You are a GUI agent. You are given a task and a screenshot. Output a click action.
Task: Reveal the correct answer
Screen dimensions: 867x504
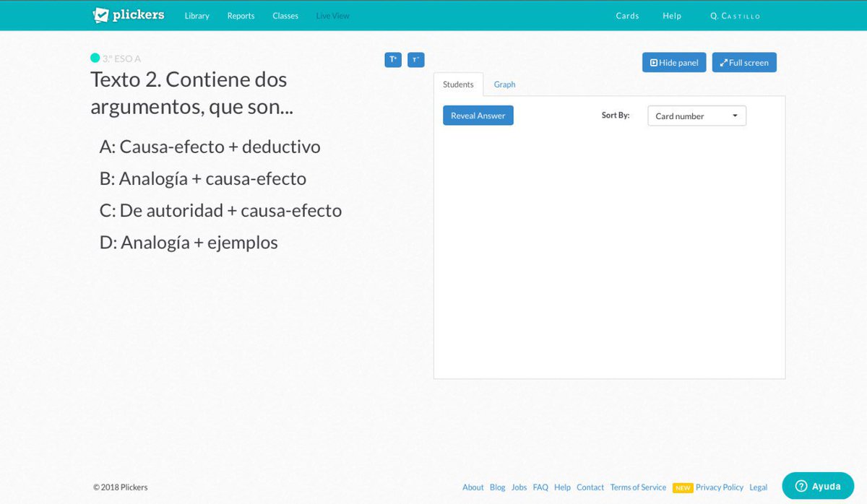click(478, 116)
